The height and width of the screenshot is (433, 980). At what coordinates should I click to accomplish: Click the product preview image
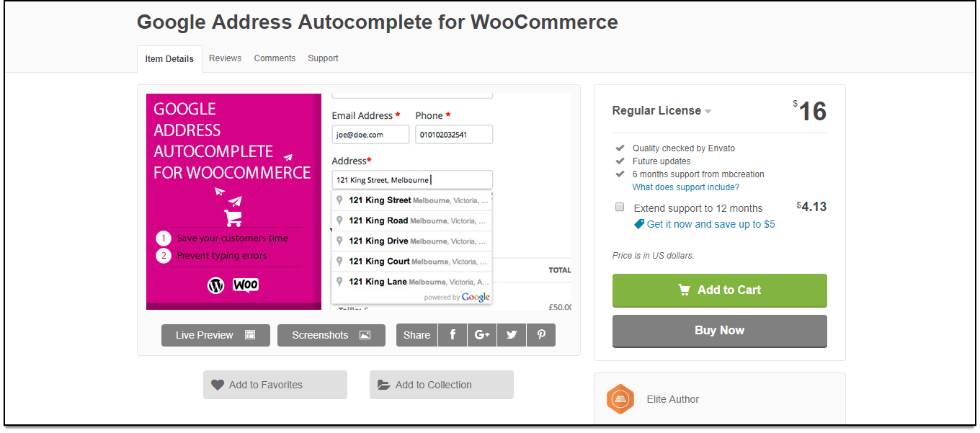[x=359, y=202]
